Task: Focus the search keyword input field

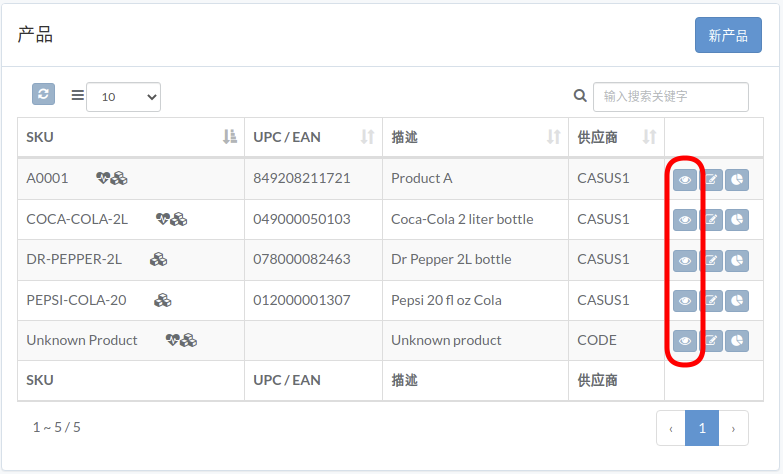Action: (x=671, y=97)
